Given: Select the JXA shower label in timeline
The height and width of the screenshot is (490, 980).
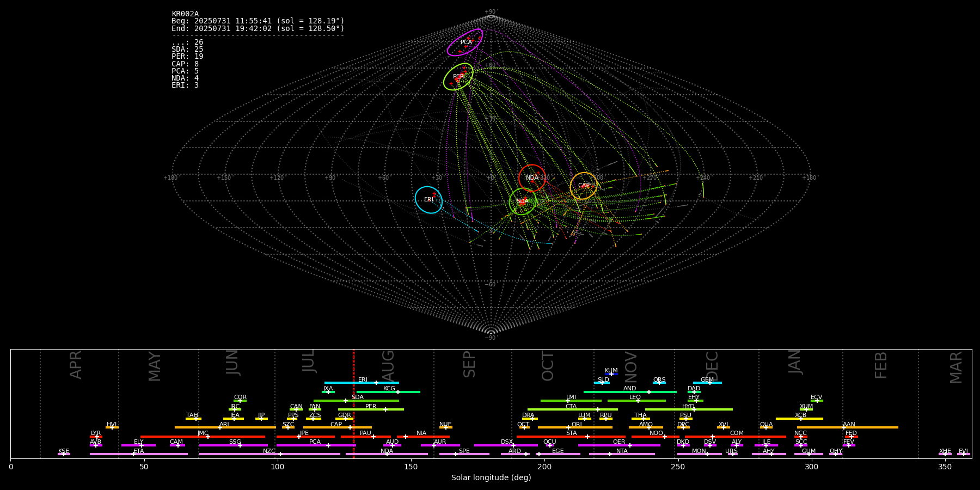Looking at the screenshot, I should coord(328,389).
